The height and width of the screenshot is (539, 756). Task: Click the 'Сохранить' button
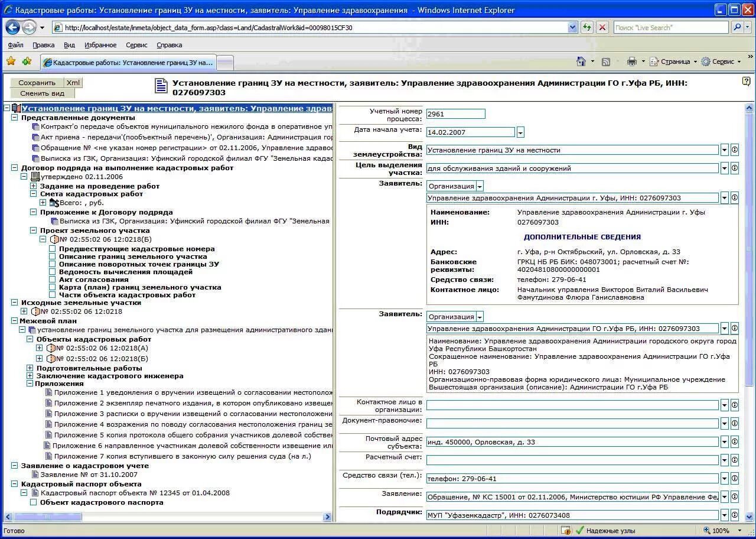click(37, 83)
